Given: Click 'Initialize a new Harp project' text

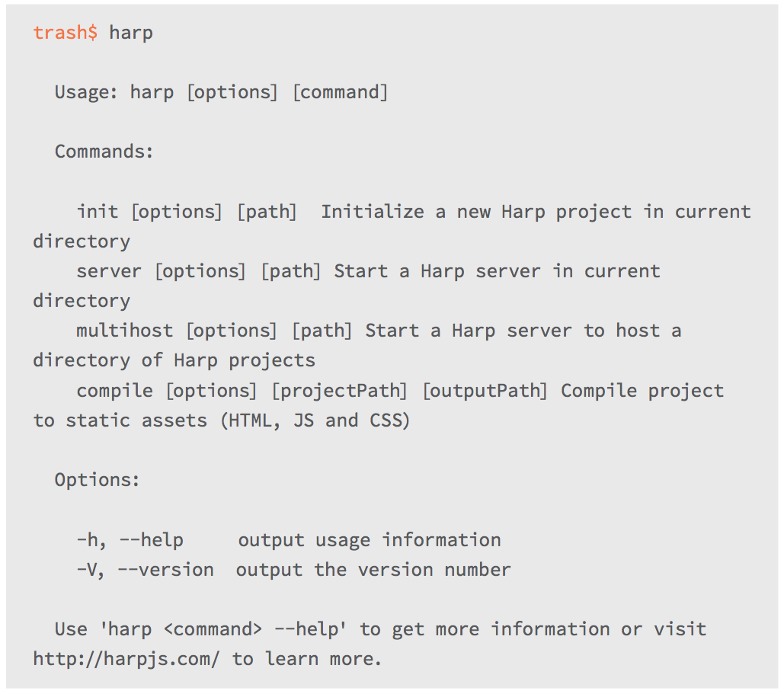Looking at the screenshot, I should [476, 212].
